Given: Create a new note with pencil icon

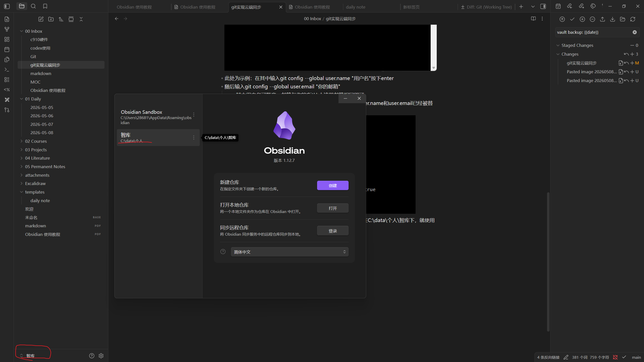Looking at the screenshot, I should pyautogui.click(x=41, y=19).
